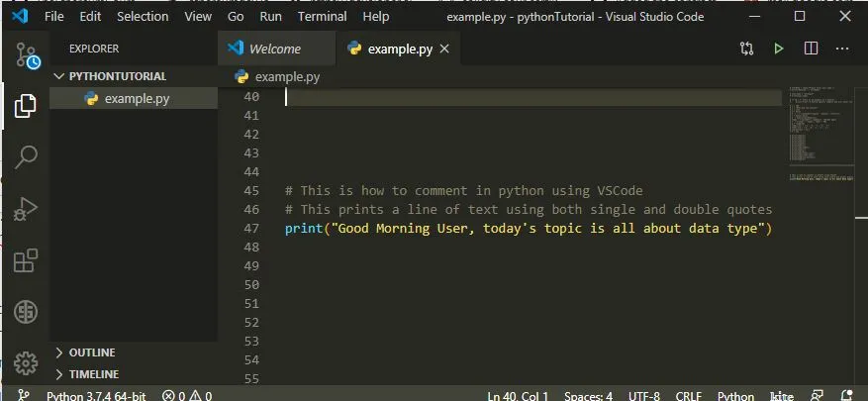The width and height of the screenshot is (868, 401).
Task: Select example.py in the Explorer tree
Action: click(x=134, y=99)
